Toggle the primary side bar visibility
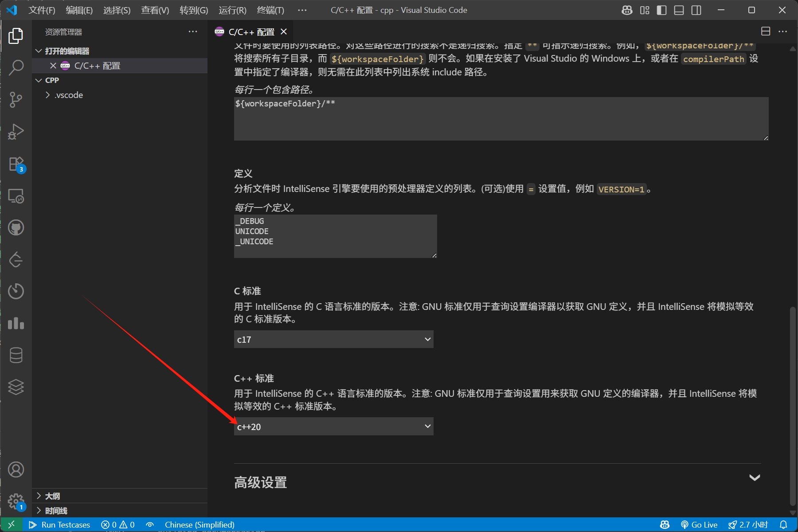This screenshot has height=532, width=798. 661,10
